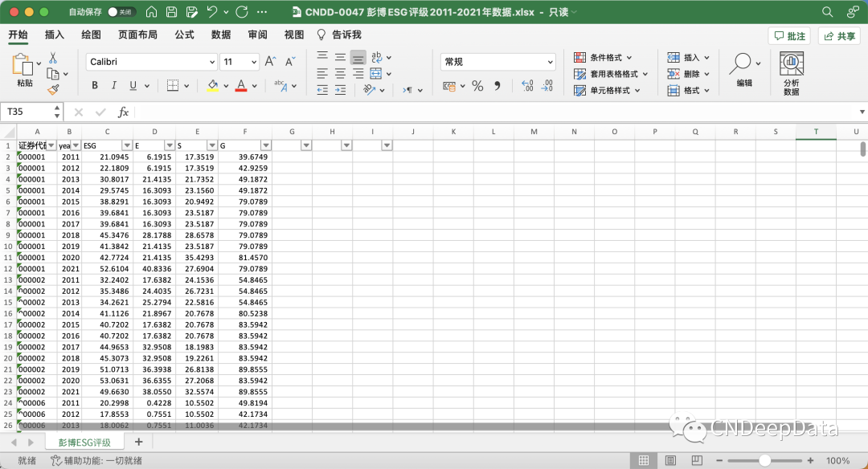Switch to the 页面布局 ribbon tab
868x469 pixels.
(x=137, y=35)
